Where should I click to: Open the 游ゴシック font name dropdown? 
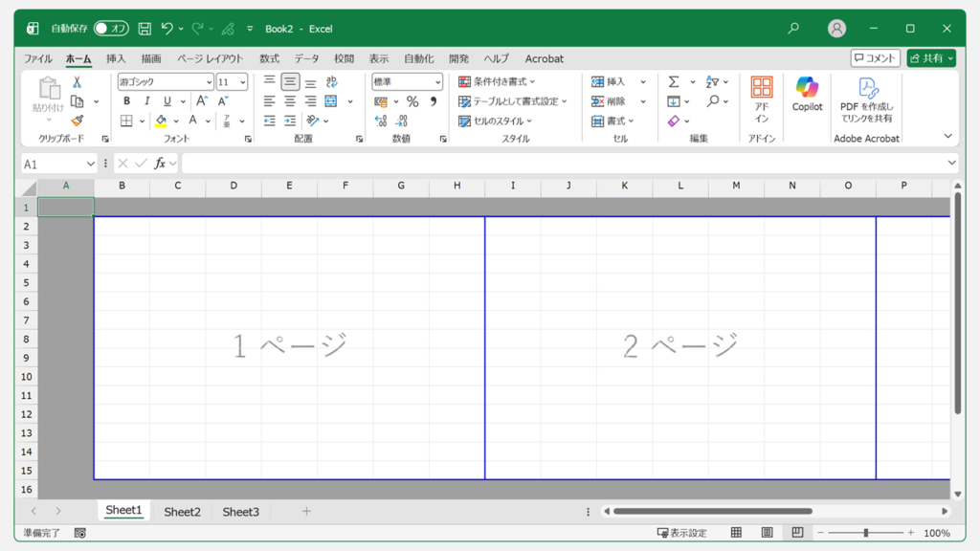coord(211,81)
